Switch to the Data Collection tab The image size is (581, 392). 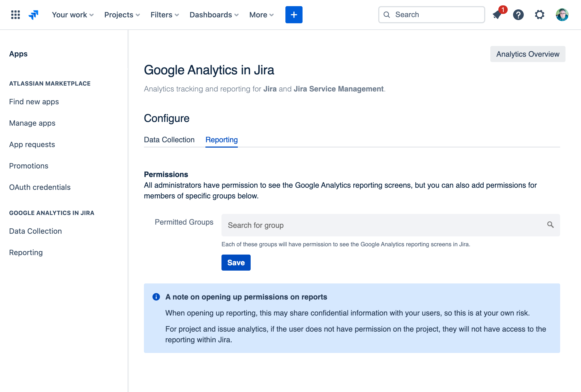[x=169, y=140]
